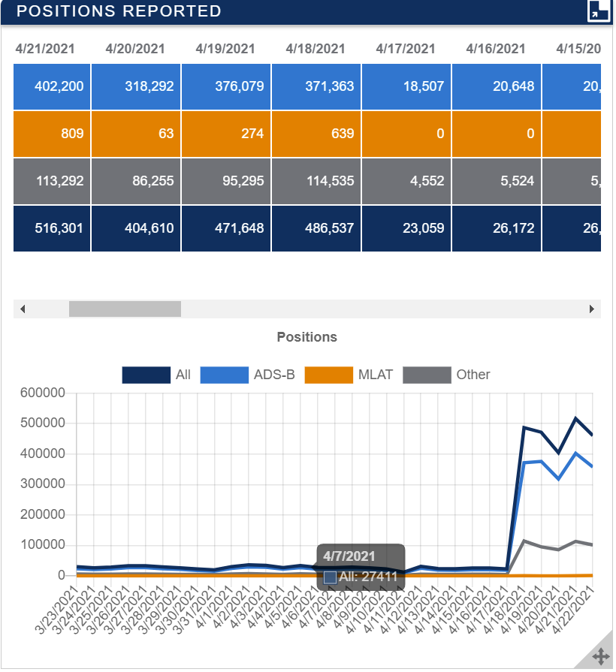This screenshot has width=616, height=672.
Task: Select the MLAT cell 63
Action: (136, 134)
